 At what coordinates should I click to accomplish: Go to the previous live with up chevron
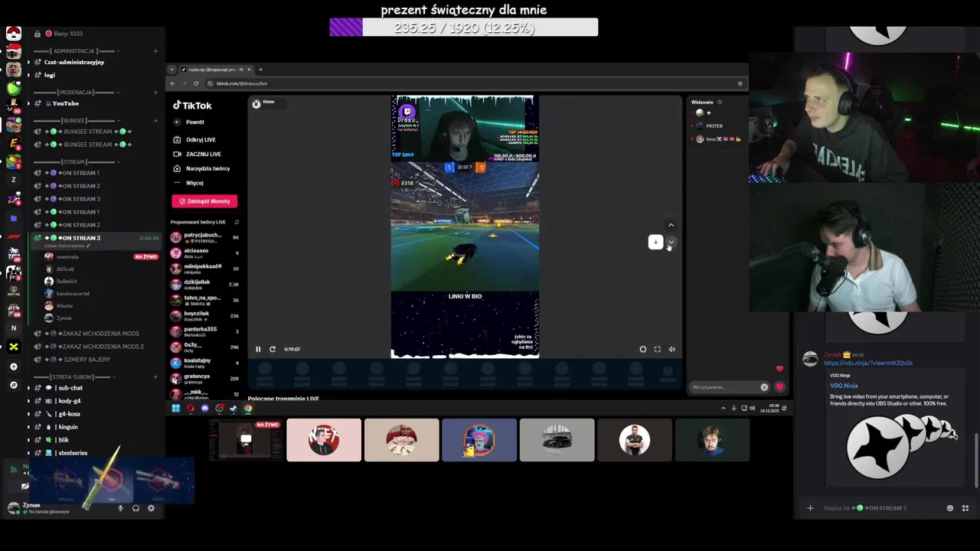tap(671, 225)
